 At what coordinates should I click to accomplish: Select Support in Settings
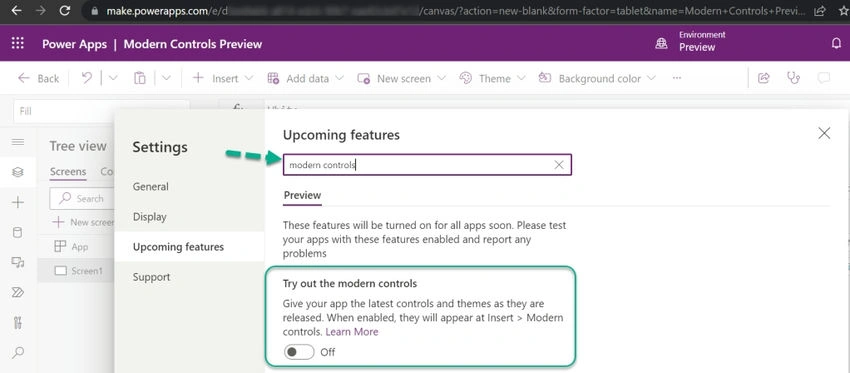(x=151, y=277)
